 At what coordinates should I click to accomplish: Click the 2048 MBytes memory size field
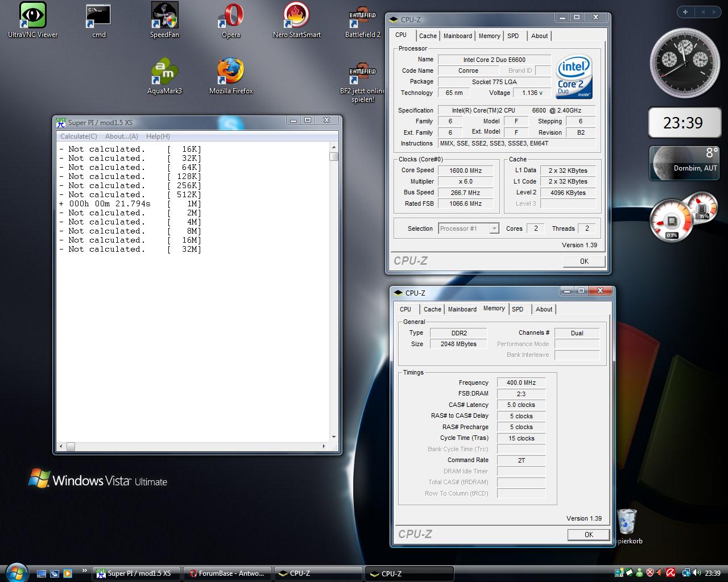click(458, 344)
